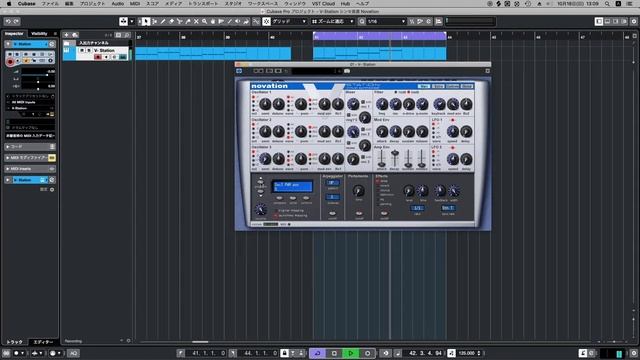The image size is (640, 360).
Task: Select the Draw pencil tool
Action: [163, 21]
